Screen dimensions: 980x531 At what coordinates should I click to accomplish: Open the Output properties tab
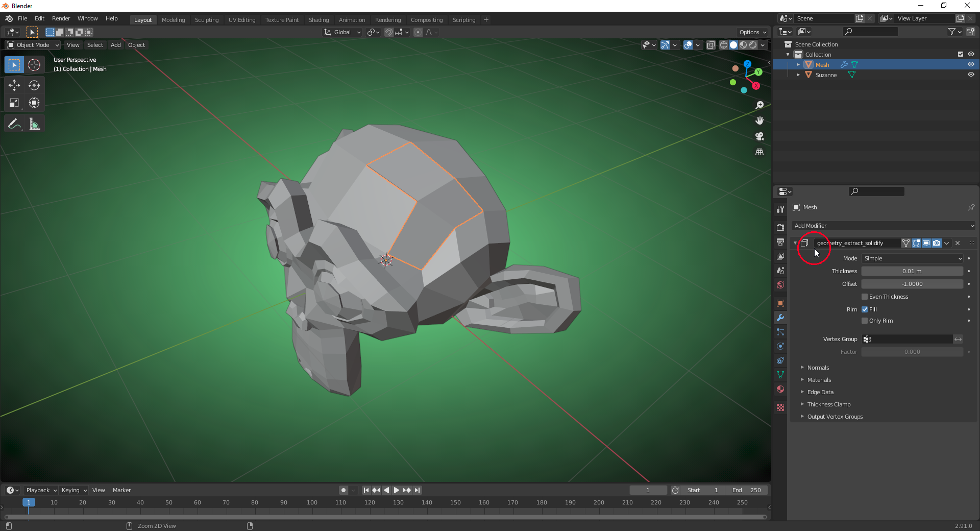[780, 242]
